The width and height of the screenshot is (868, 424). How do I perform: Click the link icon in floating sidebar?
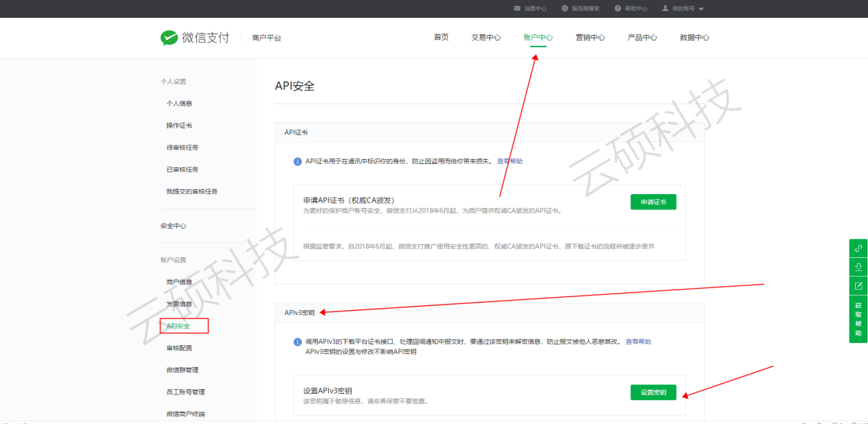point(858,248)
